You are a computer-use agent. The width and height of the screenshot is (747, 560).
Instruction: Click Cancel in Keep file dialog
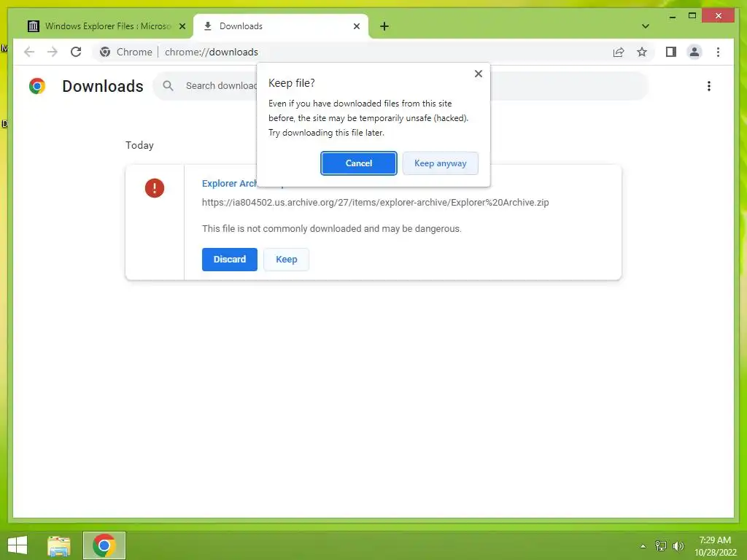click(359, 163)
